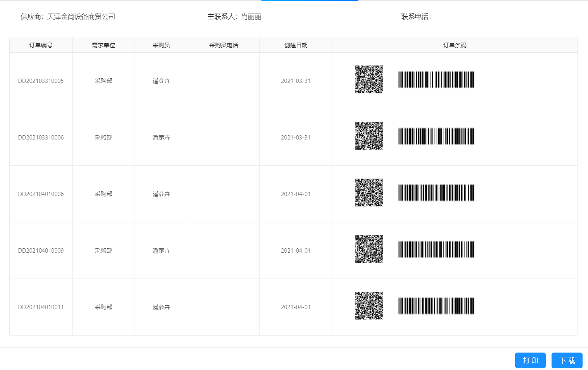Click the 需求单位 column header
The width and height of the screenshot is (588, 370).
[x=104, y=45]
